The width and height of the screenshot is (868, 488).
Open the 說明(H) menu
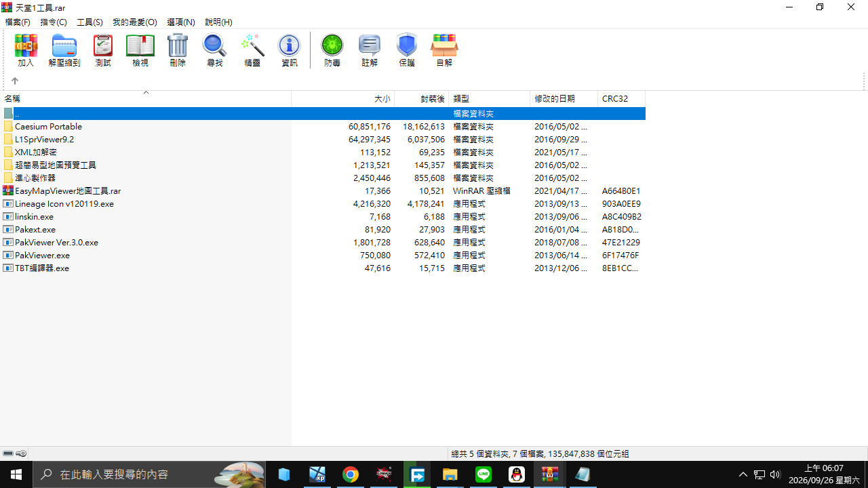pos(218,22)
